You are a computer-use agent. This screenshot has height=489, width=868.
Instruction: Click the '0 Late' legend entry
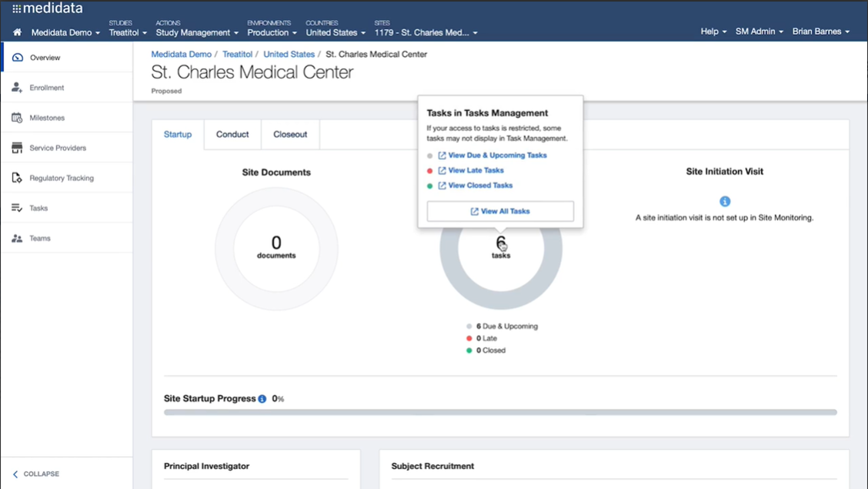point(482,338)
